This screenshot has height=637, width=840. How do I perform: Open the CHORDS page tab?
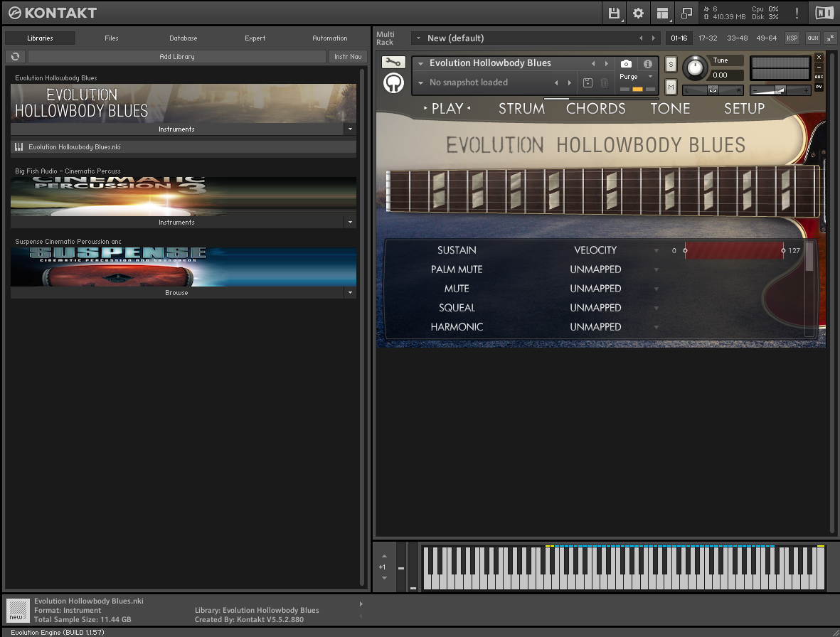tap(596, 109)
